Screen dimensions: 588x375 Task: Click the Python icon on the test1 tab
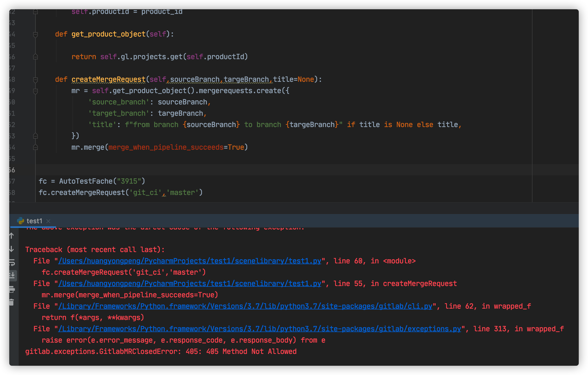point(20,221)
